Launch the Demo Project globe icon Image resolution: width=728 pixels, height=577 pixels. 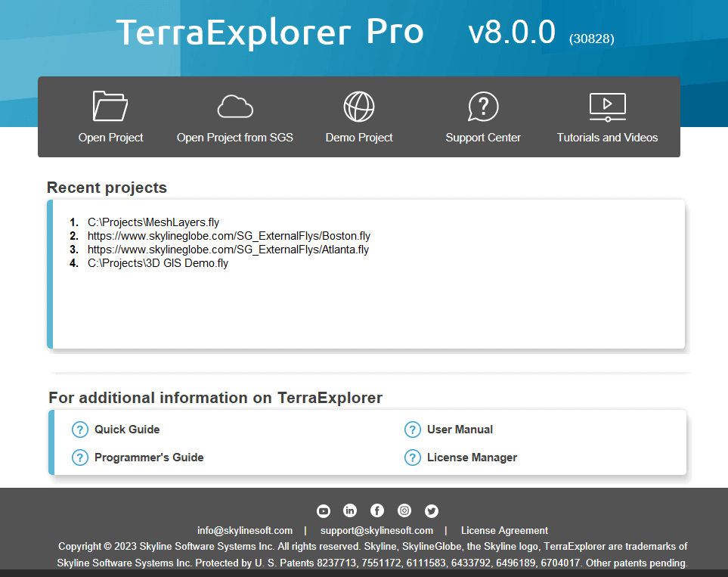coord(359,107)
